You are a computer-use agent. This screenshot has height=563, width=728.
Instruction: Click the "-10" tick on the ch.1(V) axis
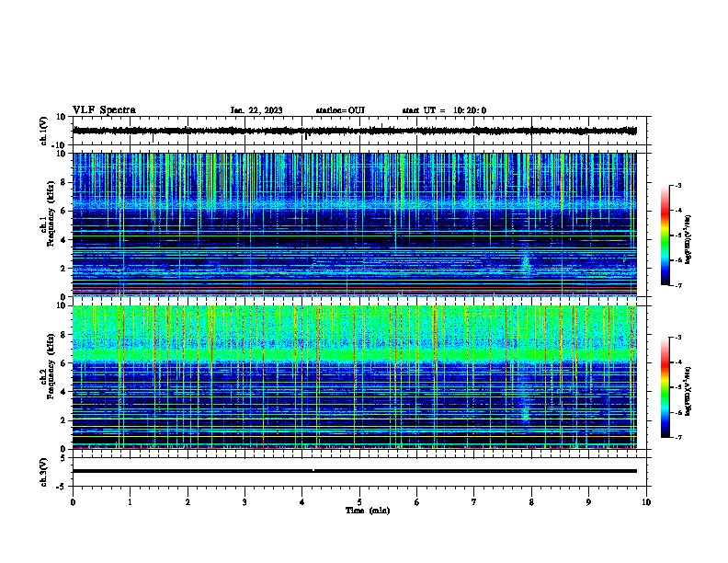tap(60, 145)
